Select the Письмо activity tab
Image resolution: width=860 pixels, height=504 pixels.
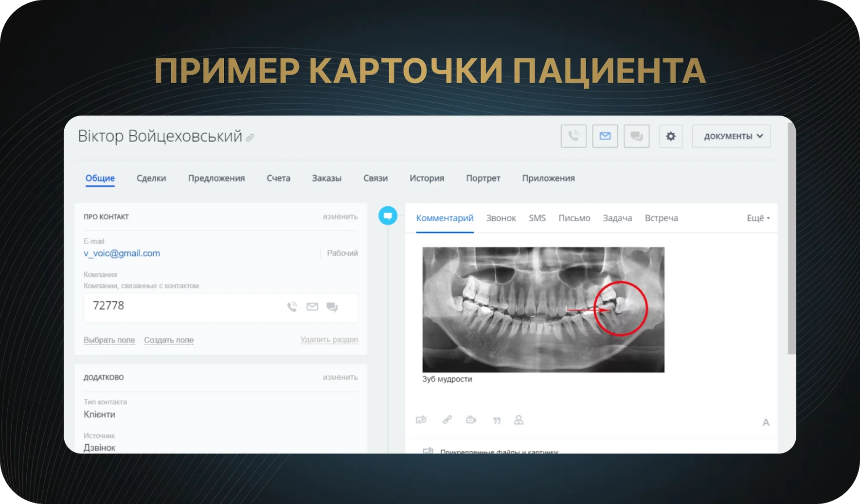[x=574, y=218]
